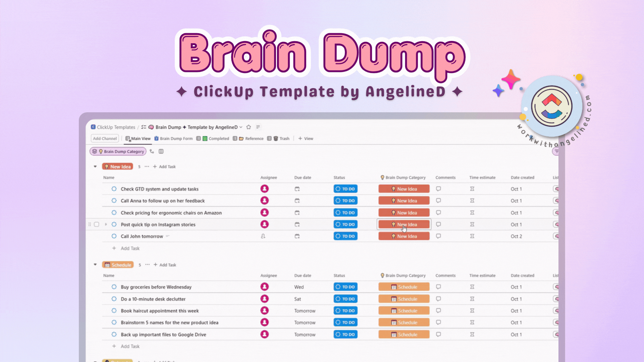This screenshot has height=362, width=644.
Task: Open comments for Check GTD system task
Action: click(x=438, y=189)
